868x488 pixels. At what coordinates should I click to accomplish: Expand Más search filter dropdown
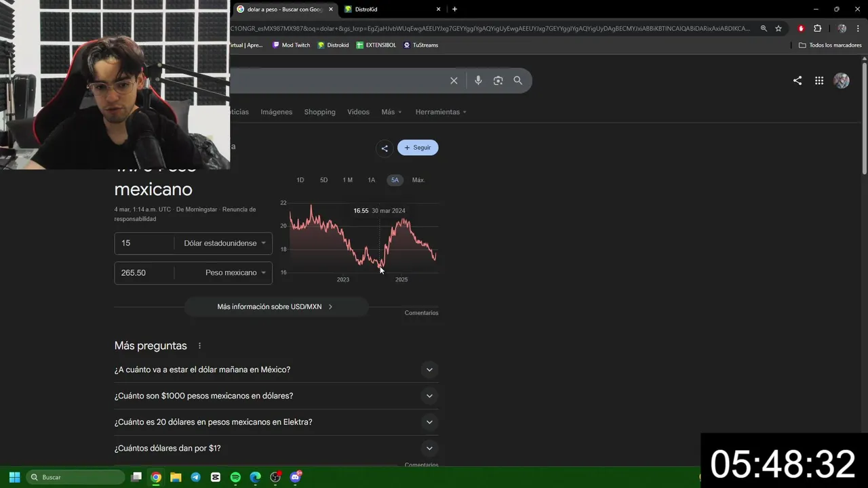pyautogui.click(x=391, y=112)
